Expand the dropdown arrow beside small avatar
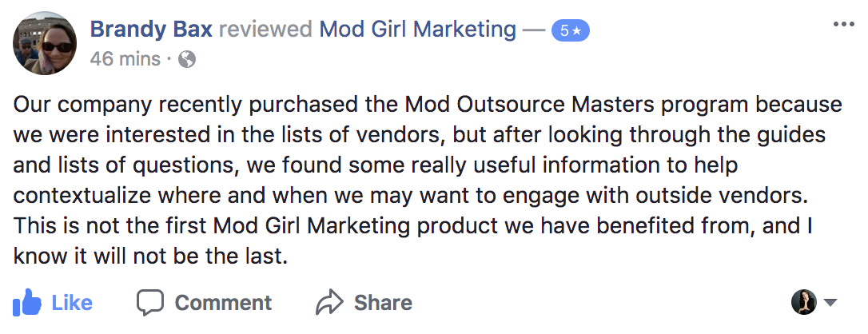The image size is (868, 334). [830, 303]
